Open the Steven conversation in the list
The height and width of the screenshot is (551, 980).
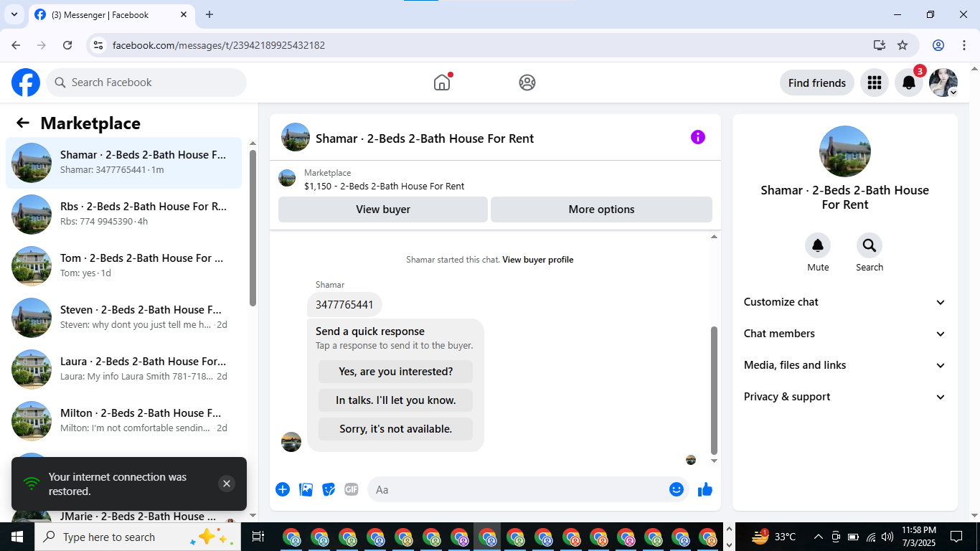pos(123,318)
